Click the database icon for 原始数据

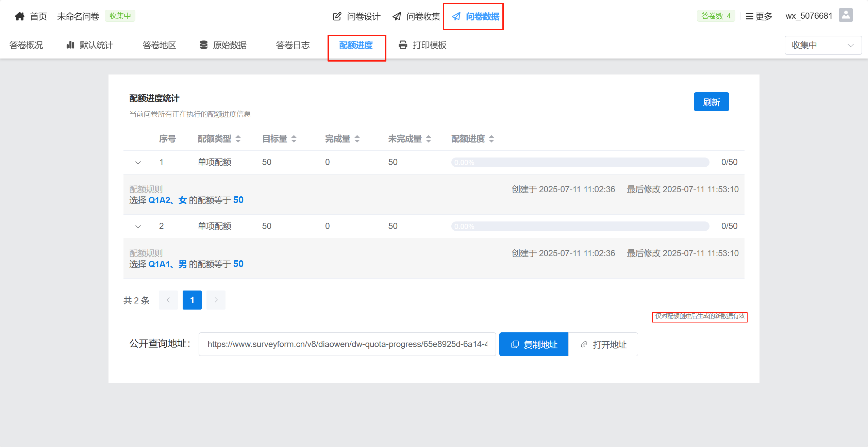[x=203, y=45]
